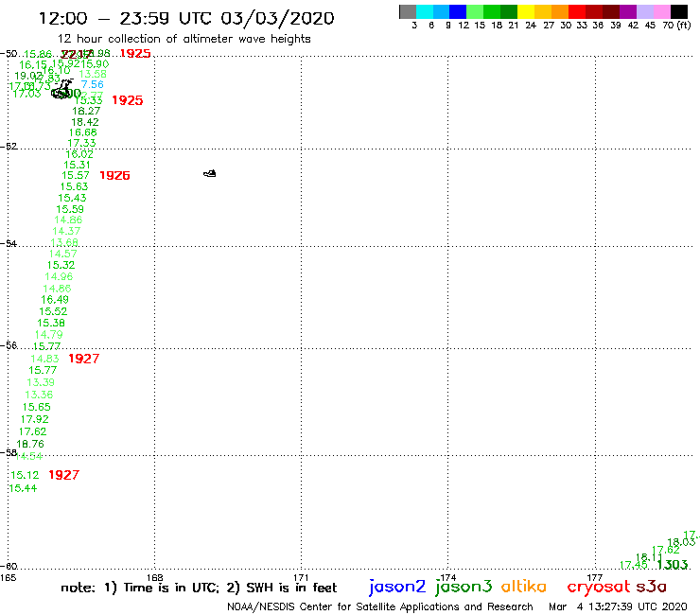The width and height of the screenshot is (700, 615).
Task: Select the red cryosat label
Action: tap(599, 587)
